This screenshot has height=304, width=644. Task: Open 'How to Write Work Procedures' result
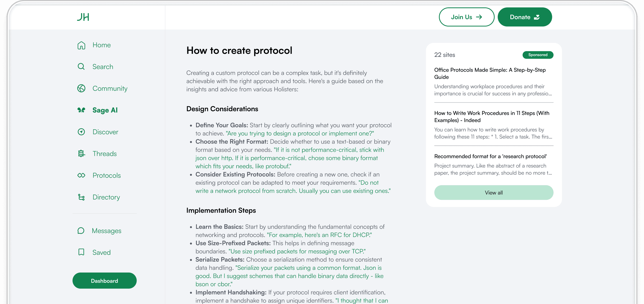tap(491, 116)
